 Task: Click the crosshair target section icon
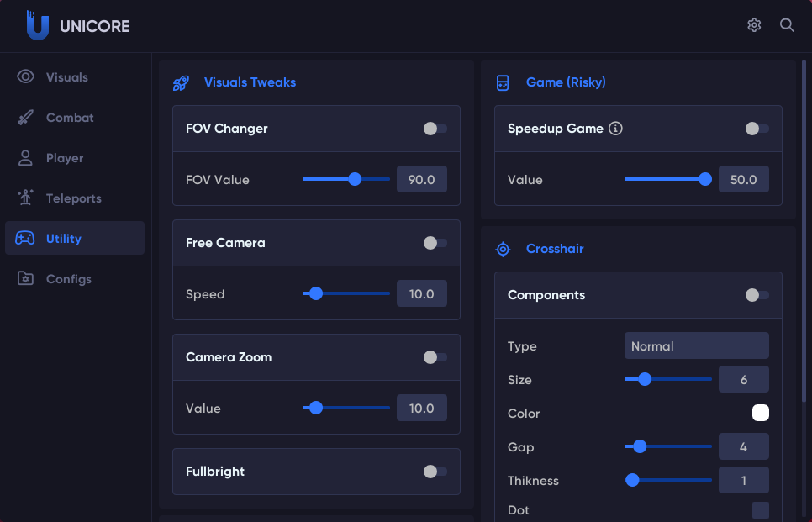click(x=503, y=249)
